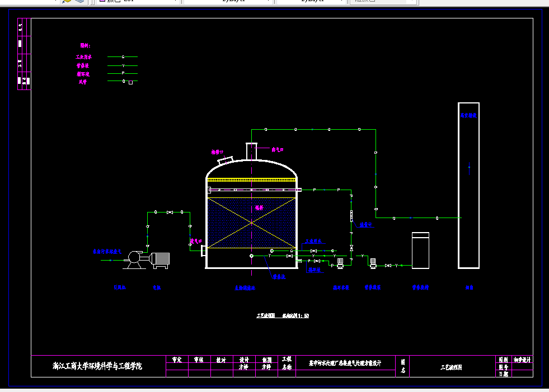
Task: Select the 循环水泵 pump label
Action: pyautogui.click(x=341, y=287)
